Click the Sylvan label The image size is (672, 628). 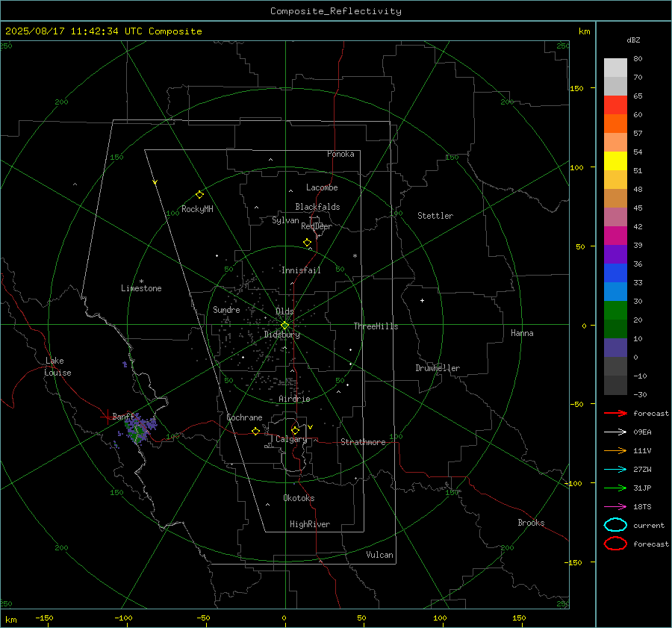pyautogui.click(x=285, y=220)
